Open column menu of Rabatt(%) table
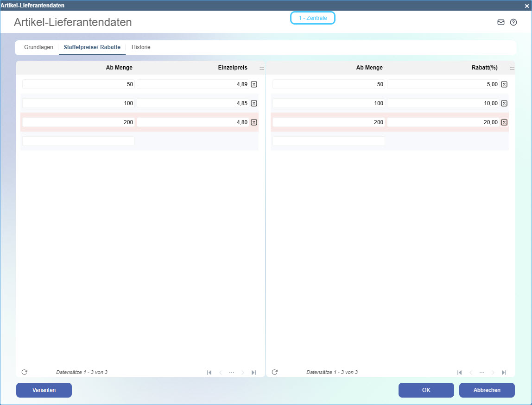532x405 pixels. 512,68
